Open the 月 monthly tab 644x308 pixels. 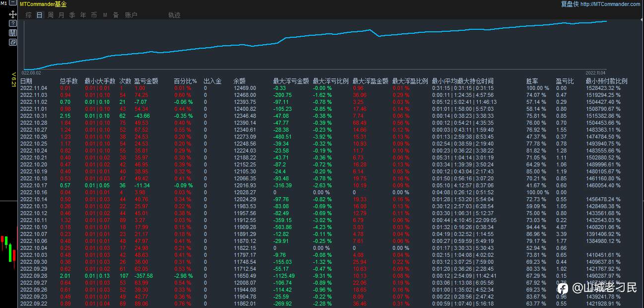click(62, 15)
